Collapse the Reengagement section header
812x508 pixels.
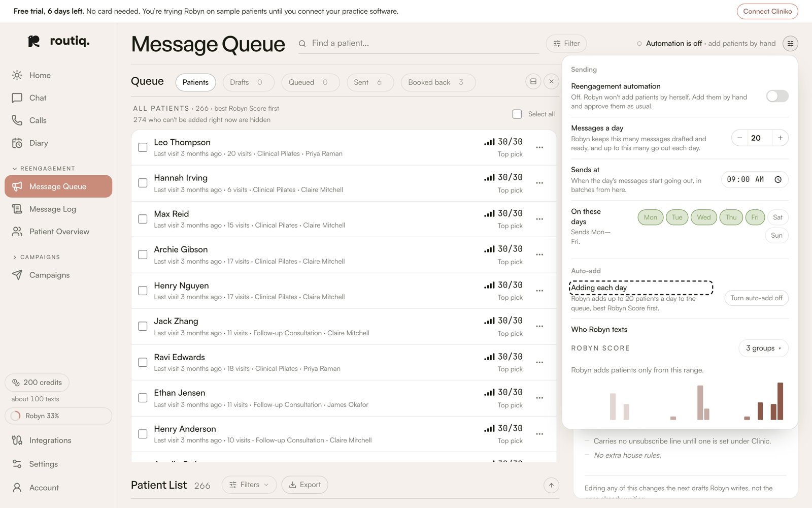44,169
